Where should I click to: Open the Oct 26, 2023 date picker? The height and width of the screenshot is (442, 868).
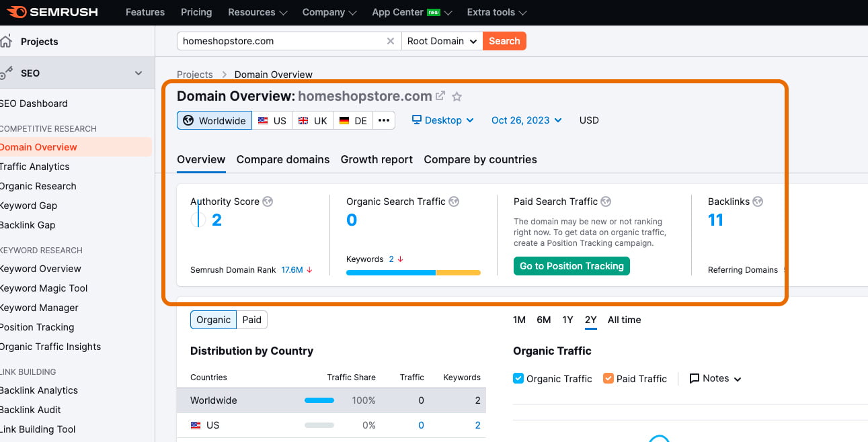tap(526, 120)
